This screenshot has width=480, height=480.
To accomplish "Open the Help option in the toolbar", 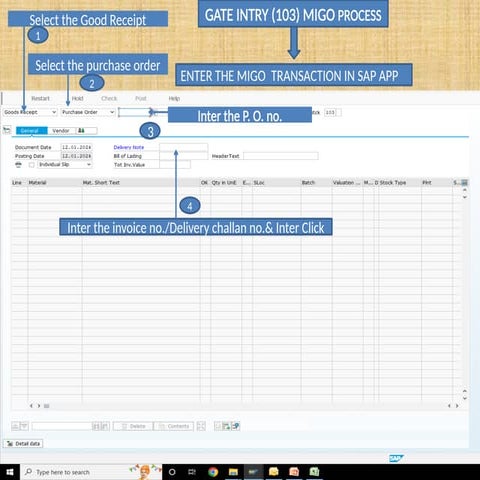I will coord(174,98).
